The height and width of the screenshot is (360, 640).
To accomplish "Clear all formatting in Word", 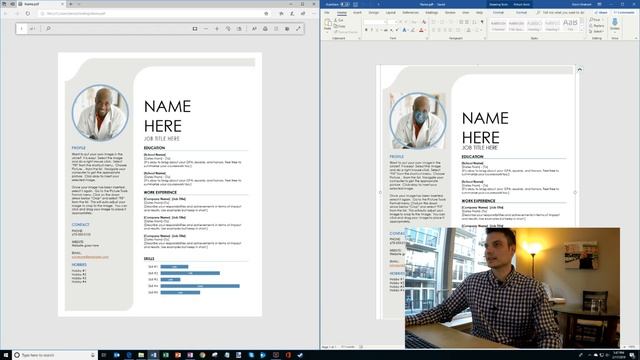I will coord(424,22).
